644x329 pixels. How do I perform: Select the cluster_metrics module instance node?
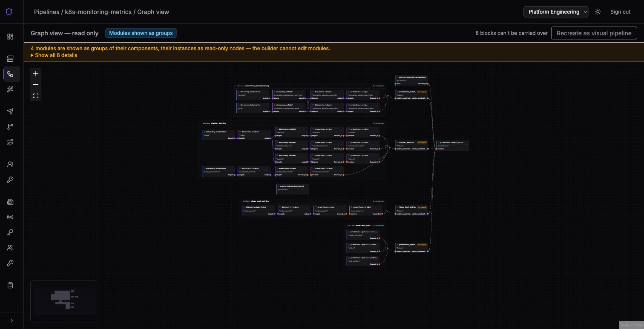[411, 145]
